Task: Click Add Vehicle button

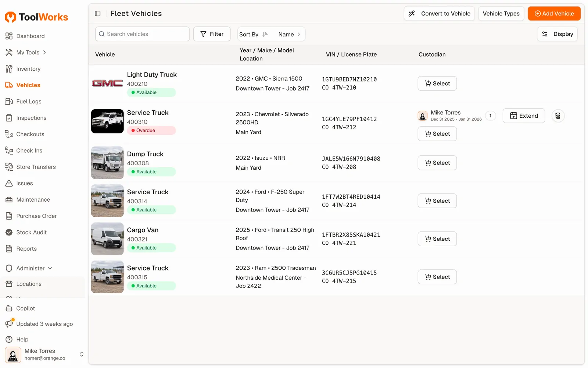Action: pyautogui.click(x=554, y=14)
